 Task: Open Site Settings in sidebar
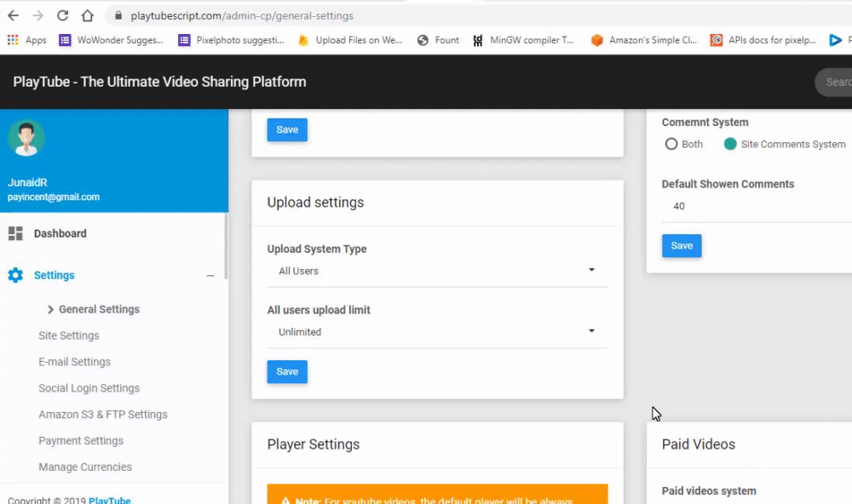[69, 335]
